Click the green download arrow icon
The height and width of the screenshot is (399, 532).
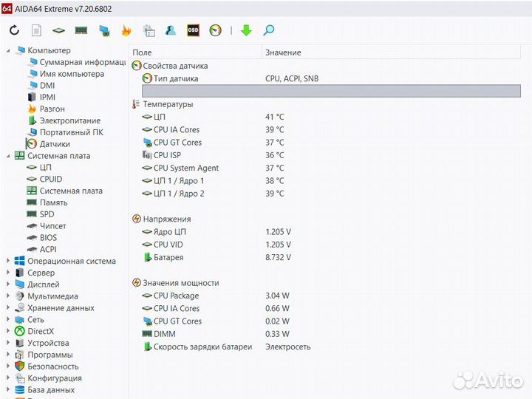(246, 30)
